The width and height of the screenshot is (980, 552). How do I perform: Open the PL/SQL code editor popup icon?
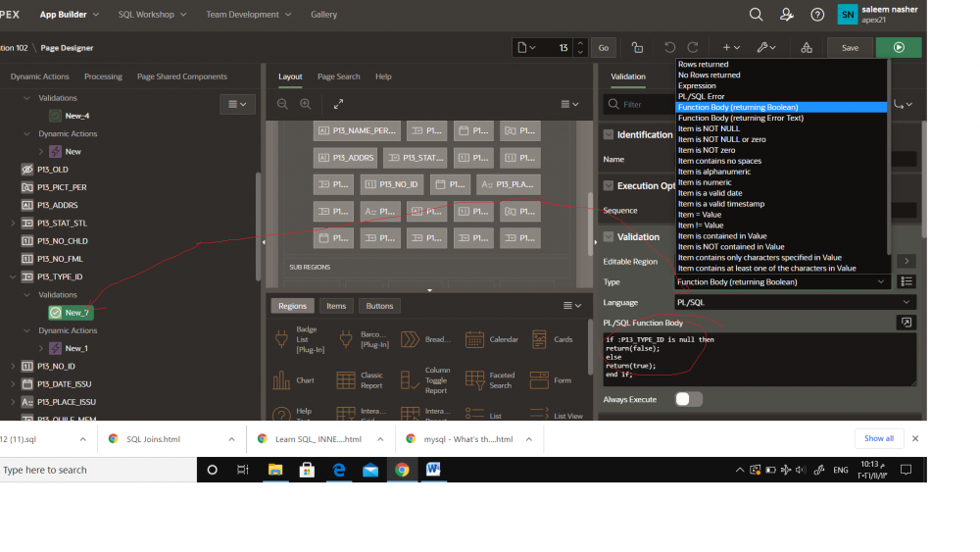(x=906, y=323)
